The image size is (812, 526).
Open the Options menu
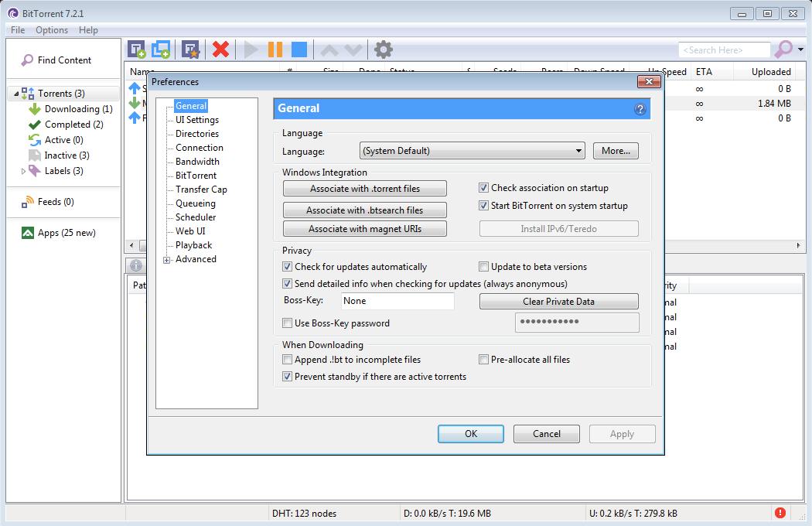tap(52, 30)
